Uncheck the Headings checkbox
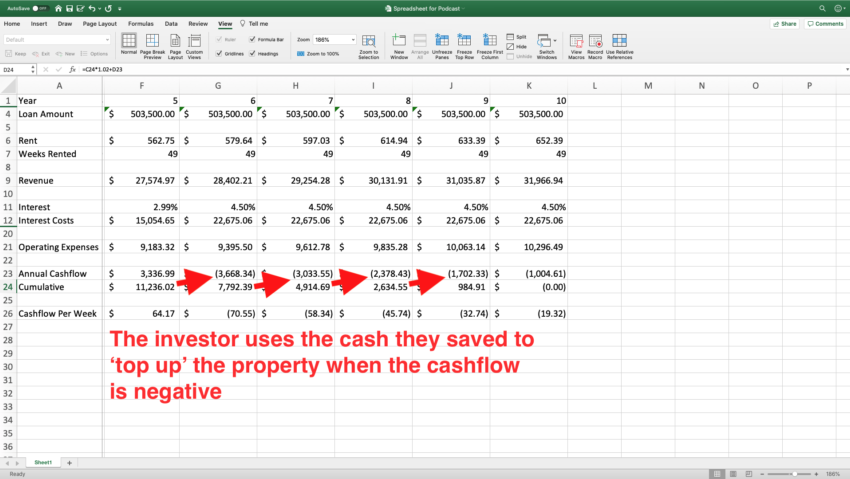The width and height of the screenshot is (850, 479). coord(252,53)
